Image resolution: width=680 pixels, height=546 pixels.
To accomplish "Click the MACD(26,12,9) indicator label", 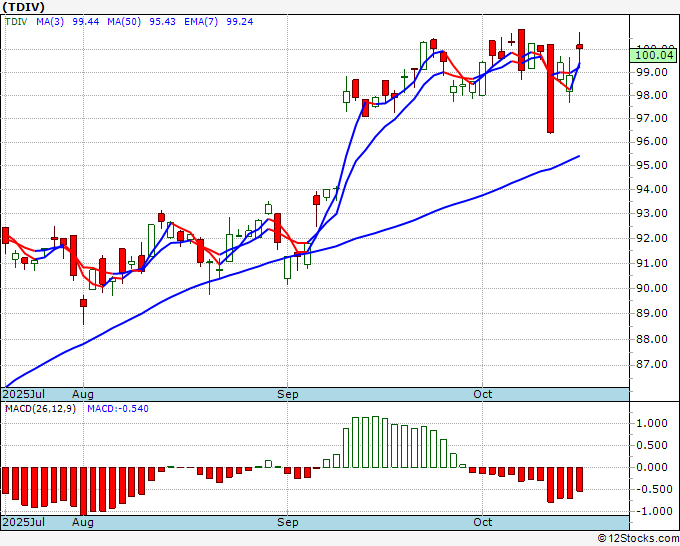I will tap(40, 409).
